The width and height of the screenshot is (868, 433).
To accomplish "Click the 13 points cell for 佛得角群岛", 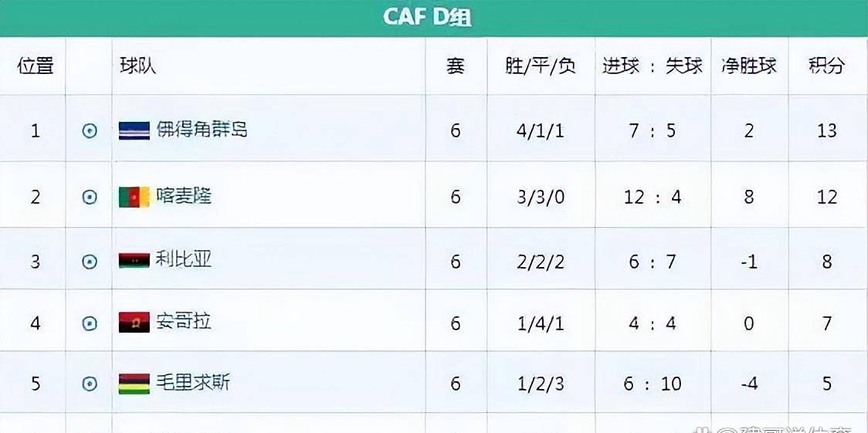I will 827,131.
